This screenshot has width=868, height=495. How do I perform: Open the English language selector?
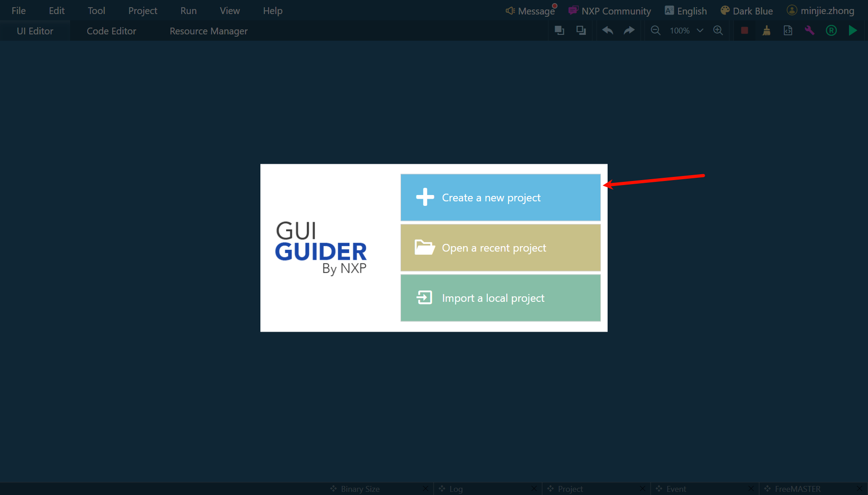[x=686, y=11]
